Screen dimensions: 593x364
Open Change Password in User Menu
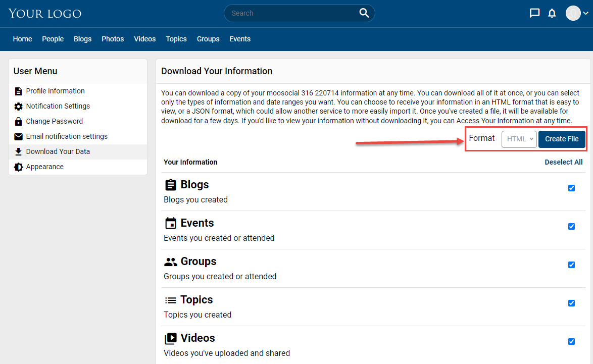pos(55,121)
